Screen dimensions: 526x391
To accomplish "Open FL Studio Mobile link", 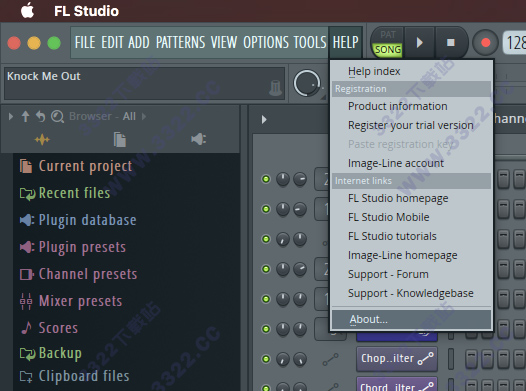I will click(411, 217).
